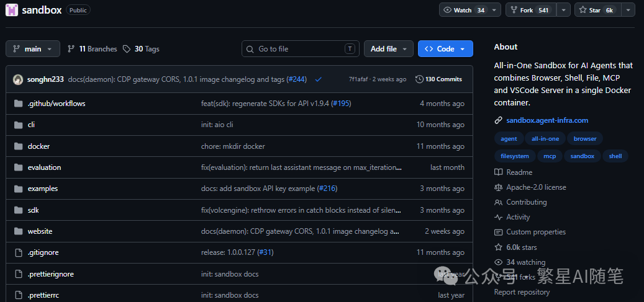
Task: Open the examples folder
Action: click(x=43, y=189)
